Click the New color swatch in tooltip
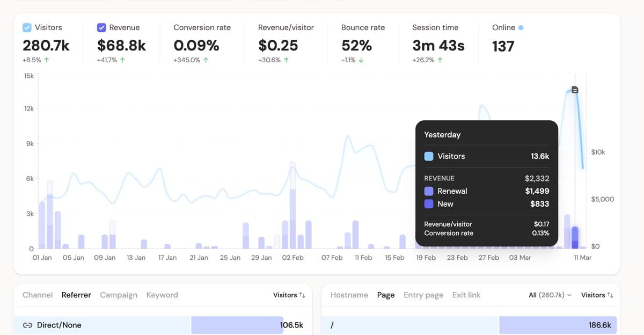Screen dimensions: 644x335 (x=429, y=204)
